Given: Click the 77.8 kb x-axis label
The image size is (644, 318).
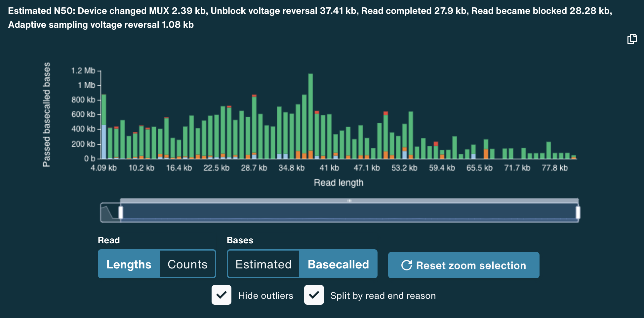Looking at the screenshot, I should click(x=555, y=168).
